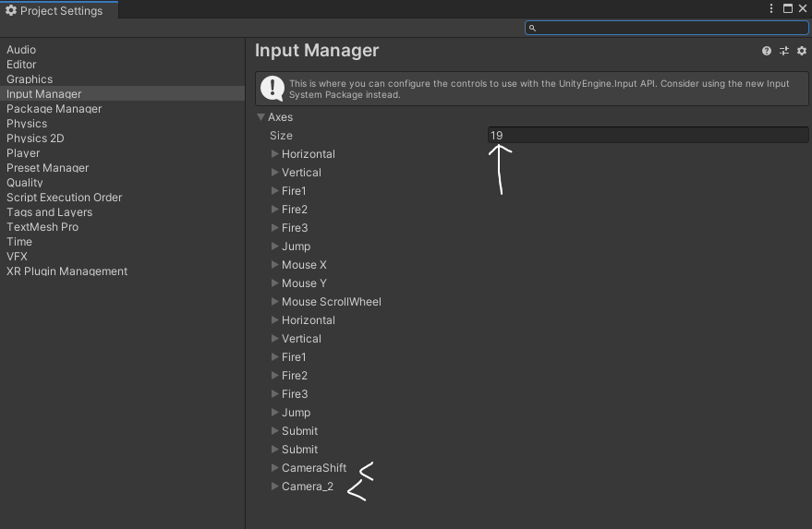Collapse the Axes foldout
812x529 pixels.
(x=261, y=117)
